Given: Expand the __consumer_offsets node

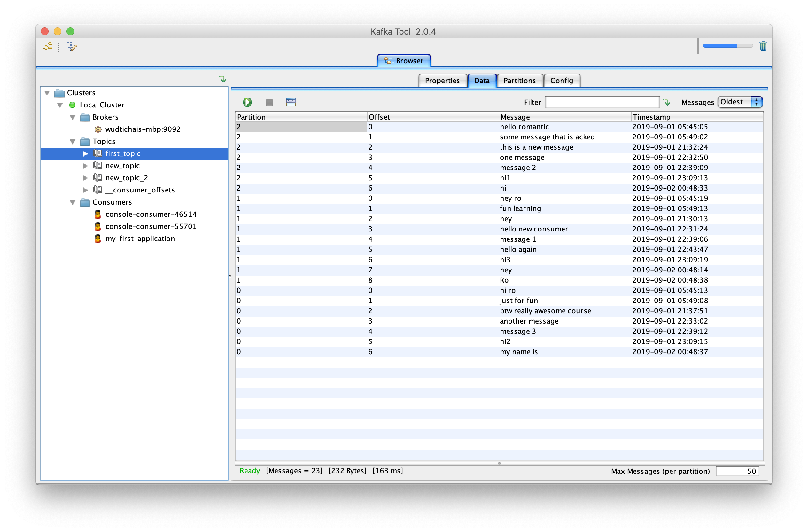Looking at the screenshot, I should (86, 190).
